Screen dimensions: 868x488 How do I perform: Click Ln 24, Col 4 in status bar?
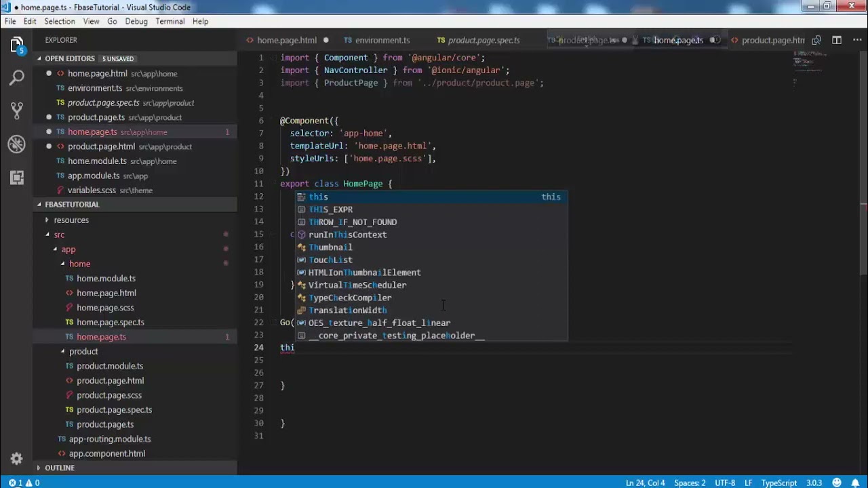[646, 483]
